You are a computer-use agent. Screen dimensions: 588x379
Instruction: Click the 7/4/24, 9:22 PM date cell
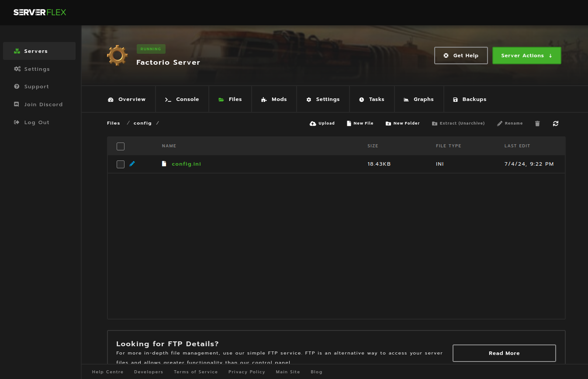pos(529,164)
